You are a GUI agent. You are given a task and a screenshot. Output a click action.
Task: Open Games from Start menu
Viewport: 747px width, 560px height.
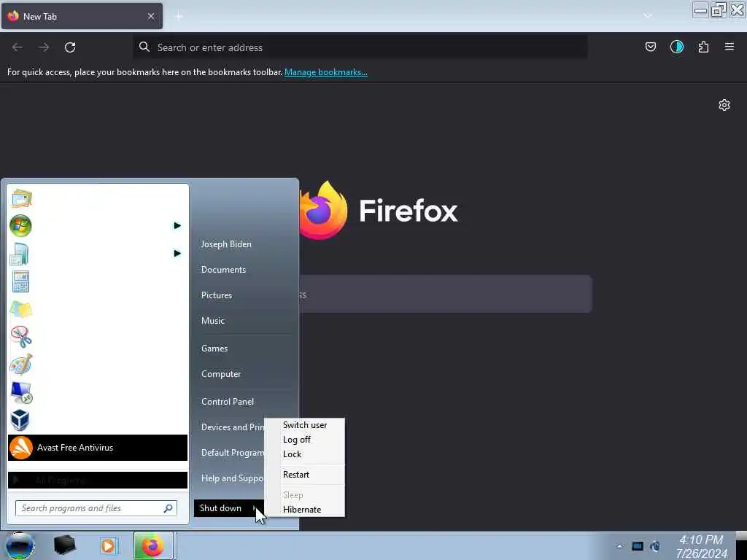coord(214,349)
